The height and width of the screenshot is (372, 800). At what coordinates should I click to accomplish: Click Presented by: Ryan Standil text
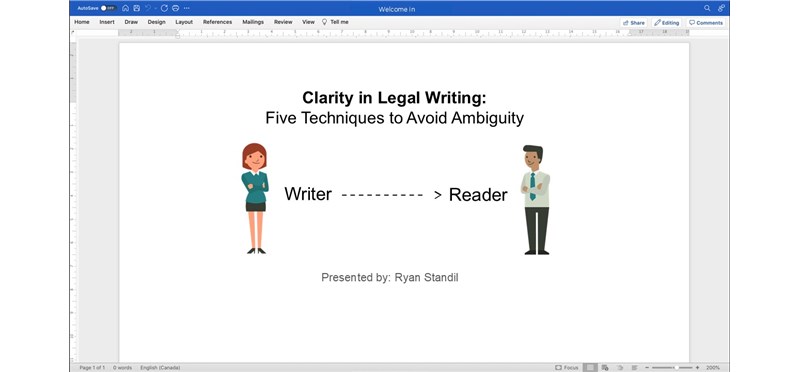[x=390, y=278]
